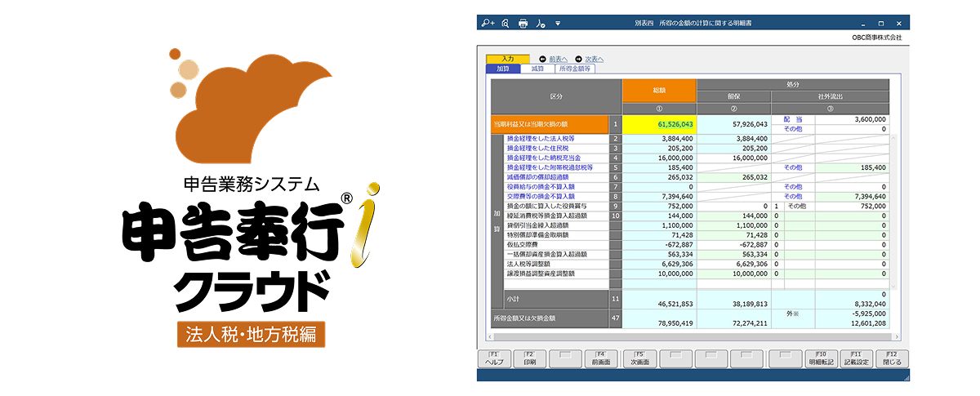Select the 加算 tab
Viewport: 980px width, 396px height.
pyautogui.click(x=502, y=69)
